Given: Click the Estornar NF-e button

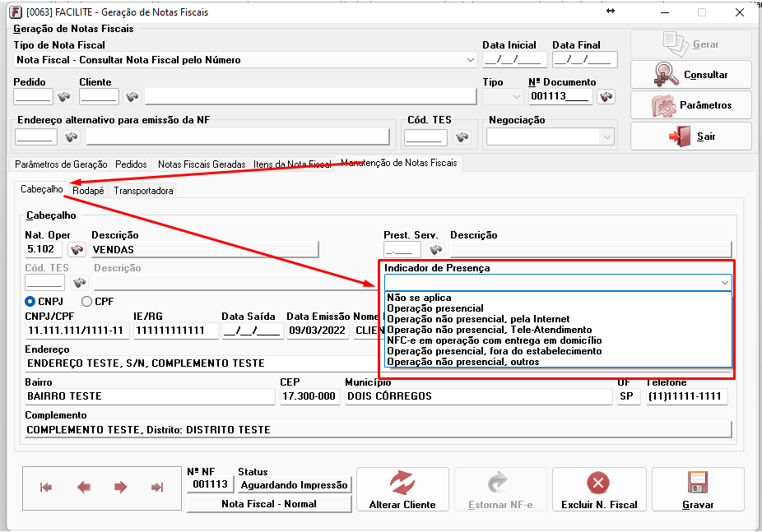Looking at the screenshot, I should (x=500, y=489).
